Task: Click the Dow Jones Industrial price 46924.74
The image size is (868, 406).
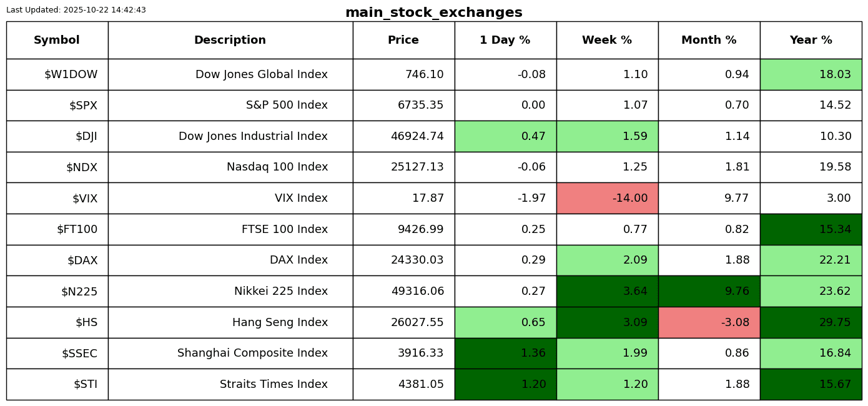Action: pos(417,137)
